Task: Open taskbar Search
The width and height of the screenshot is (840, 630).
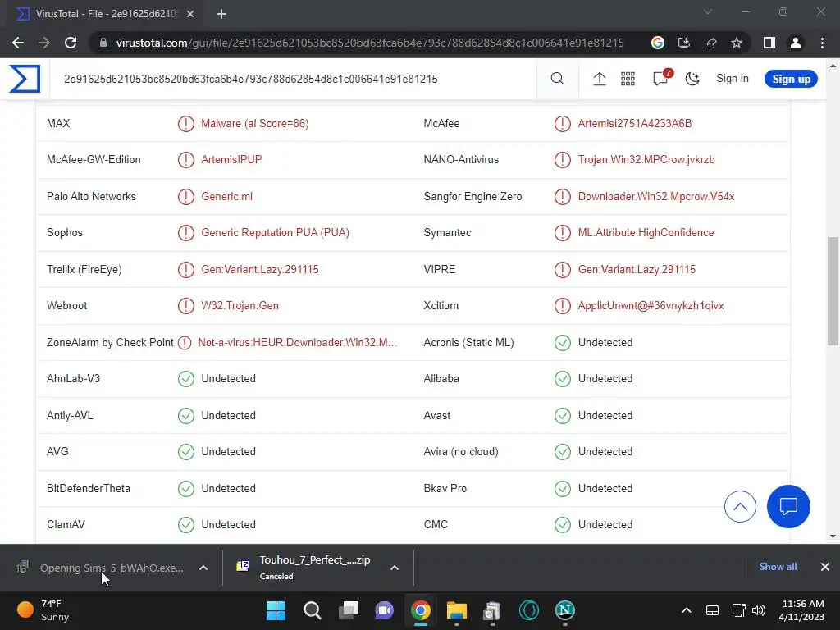Action: [313, 610]
